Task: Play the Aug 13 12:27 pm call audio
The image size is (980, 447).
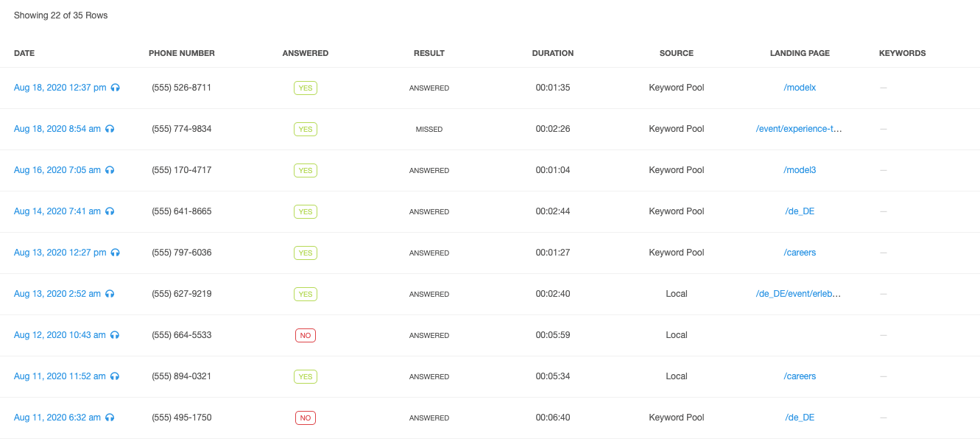Action: click(x=116, y=253)
